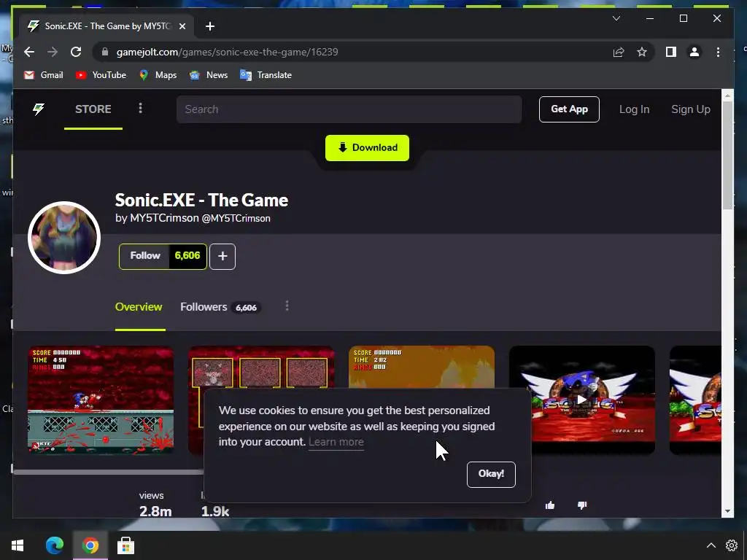Click the plus button next to Follow
This screenshot has height=560, width=747.
tap(222, 256)
